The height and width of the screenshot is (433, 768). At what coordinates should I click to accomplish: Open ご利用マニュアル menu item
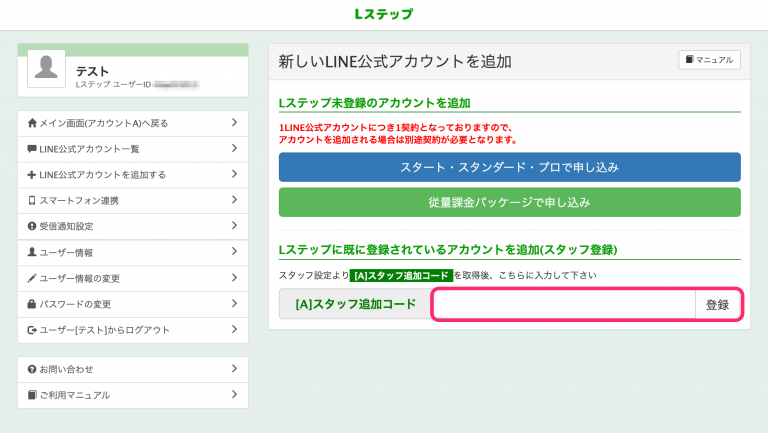click(x=133, y=395)
